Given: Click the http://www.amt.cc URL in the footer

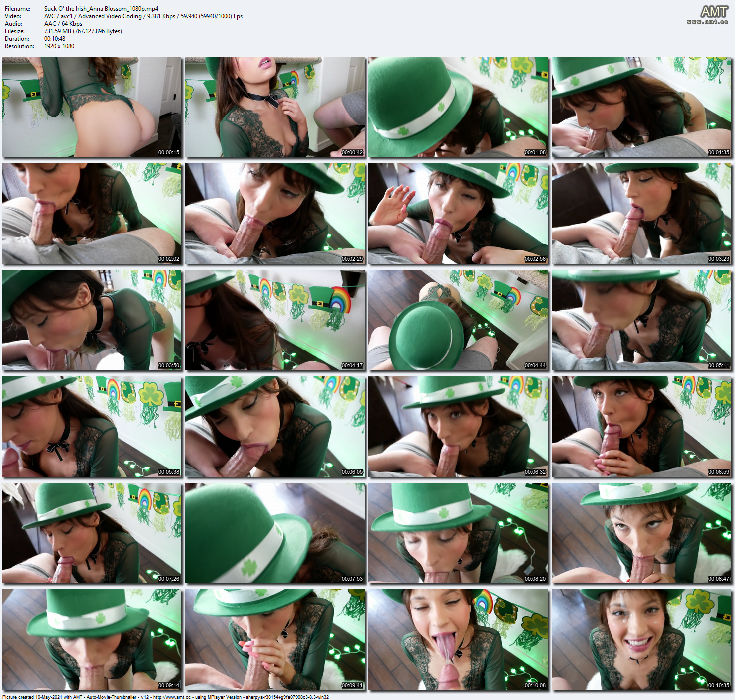Looking at the screenshot, I should 172,697.
